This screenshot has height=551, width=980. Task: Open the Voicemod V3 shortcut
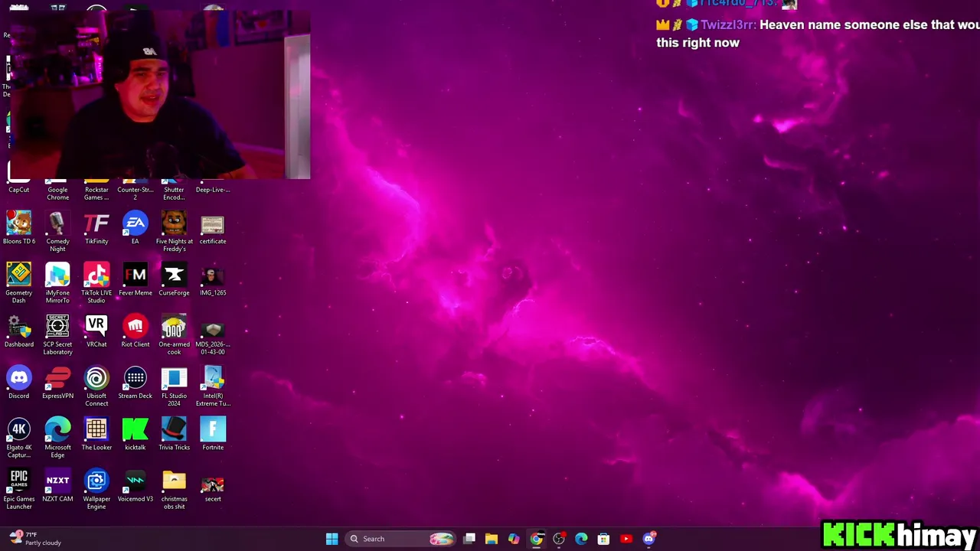pos(136,485)
